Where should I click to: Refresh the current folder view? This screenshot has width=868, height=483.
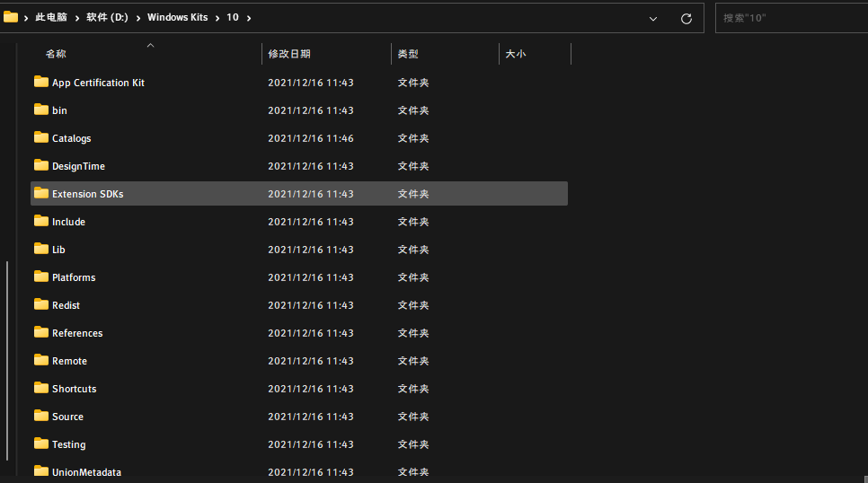[686, 18]
